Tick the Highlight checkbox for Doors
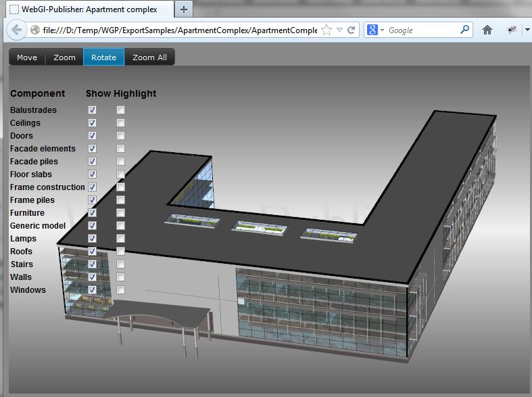Screen dimensions: 532x397 tap(120, 135)
